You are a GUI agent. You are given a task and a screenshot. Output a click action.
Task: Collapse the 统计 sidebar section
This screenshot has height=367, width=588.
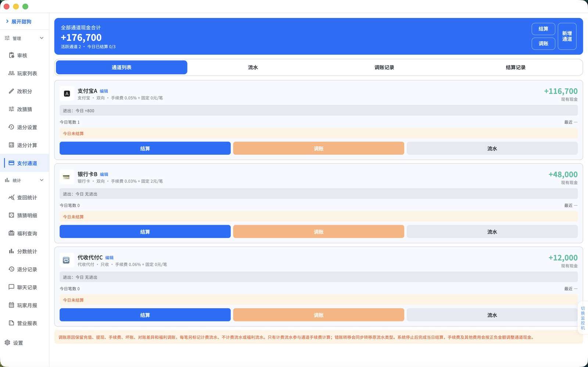(42, 180)
